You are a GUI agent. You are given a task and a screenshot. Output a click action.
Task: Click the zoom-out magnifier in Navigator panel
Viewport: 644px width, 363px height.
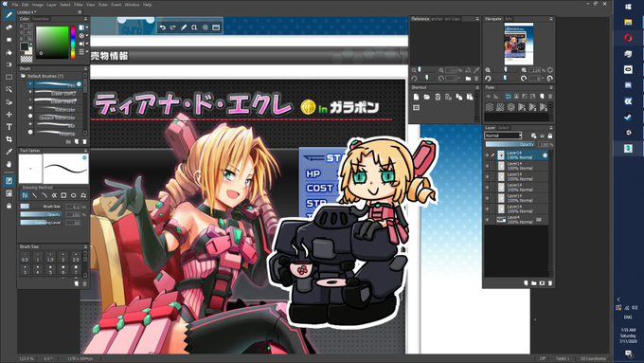pyautogui.click(x=488, y=70)
